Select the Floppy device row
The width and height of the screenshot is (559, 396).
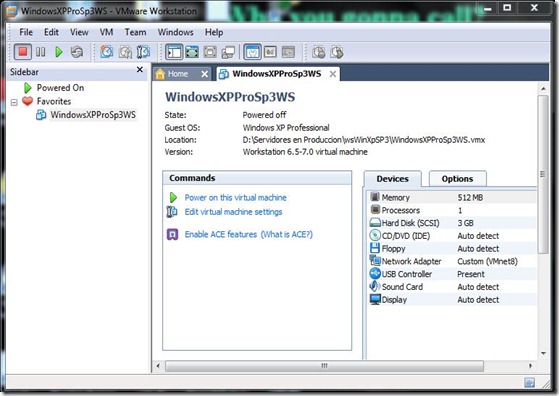pos(452,248)
